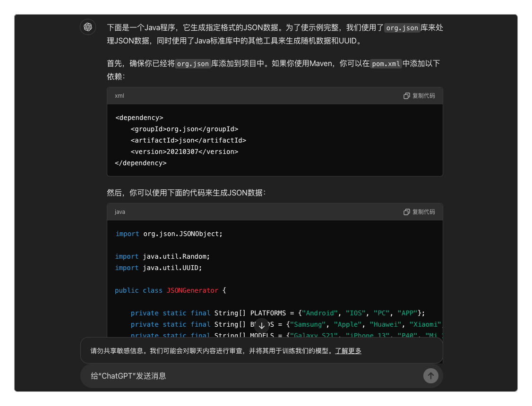Click the 下面是一个Java程序 intro paragraph
The height and width of the screenshot is (406, 532).
tap(275, 34)
